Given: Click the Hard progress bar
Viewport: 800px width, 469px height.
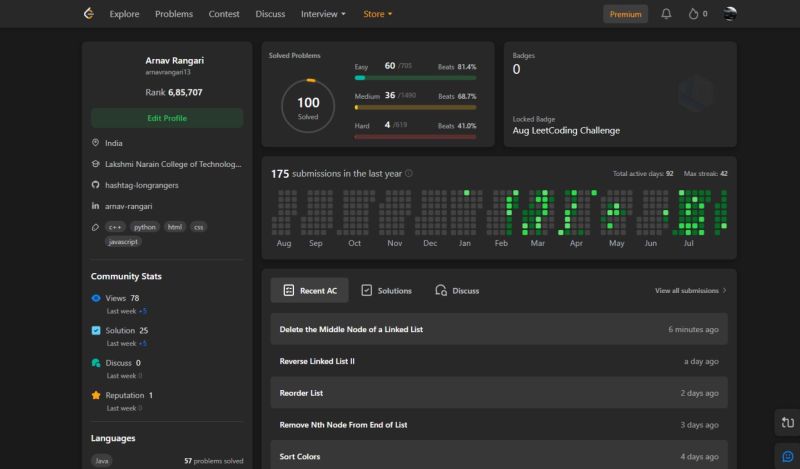Looking at the screenshot, I should [415, 137].
